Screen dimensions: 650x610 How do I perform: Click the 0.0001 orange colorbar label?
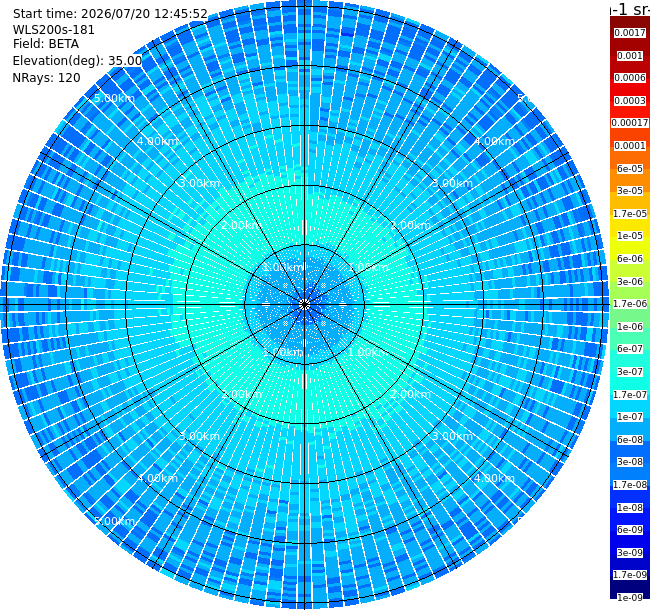(x=630, y=146)
